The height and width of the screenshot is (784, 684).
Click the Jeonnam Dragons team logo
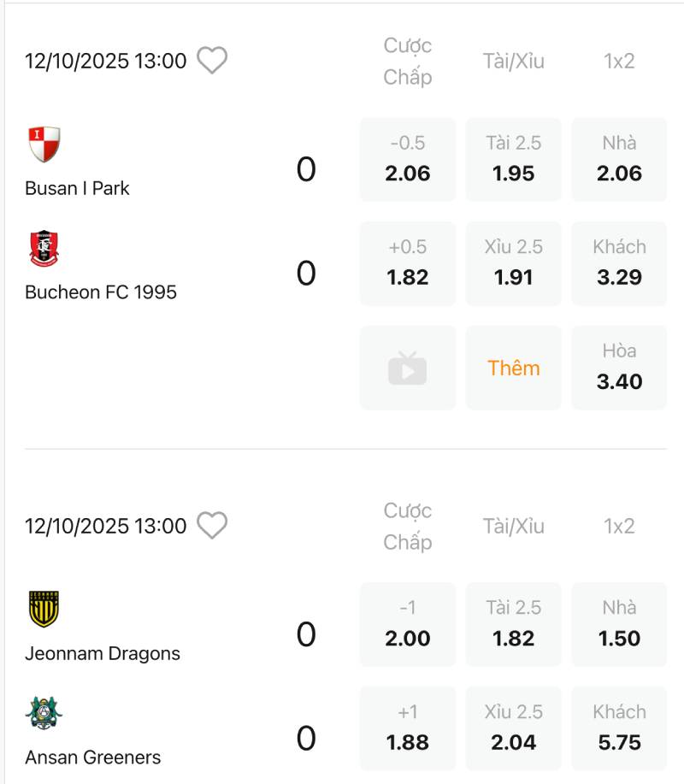[x=44, y=610]
